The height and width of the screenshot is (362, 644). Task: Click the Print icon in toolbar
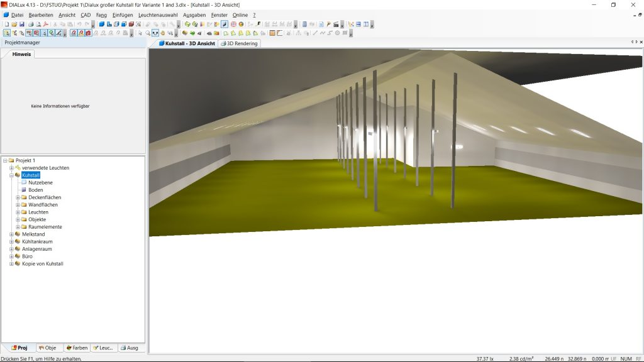point(31,25)
